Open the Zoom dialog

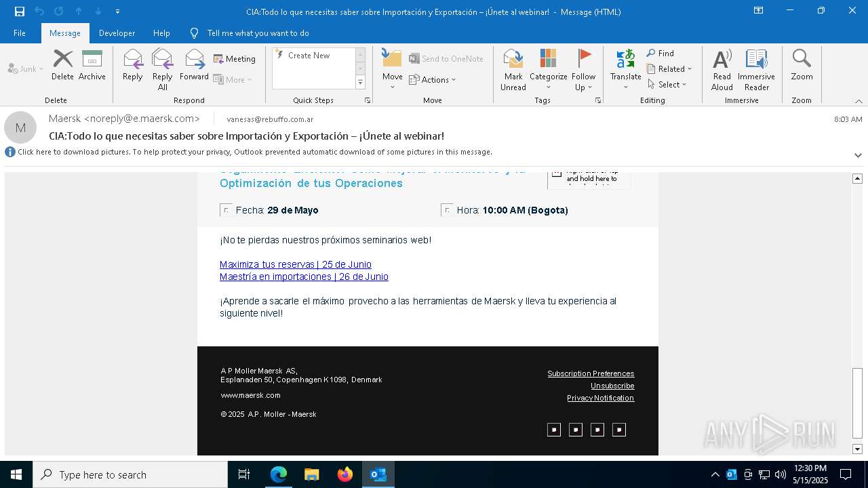(802, 66)
